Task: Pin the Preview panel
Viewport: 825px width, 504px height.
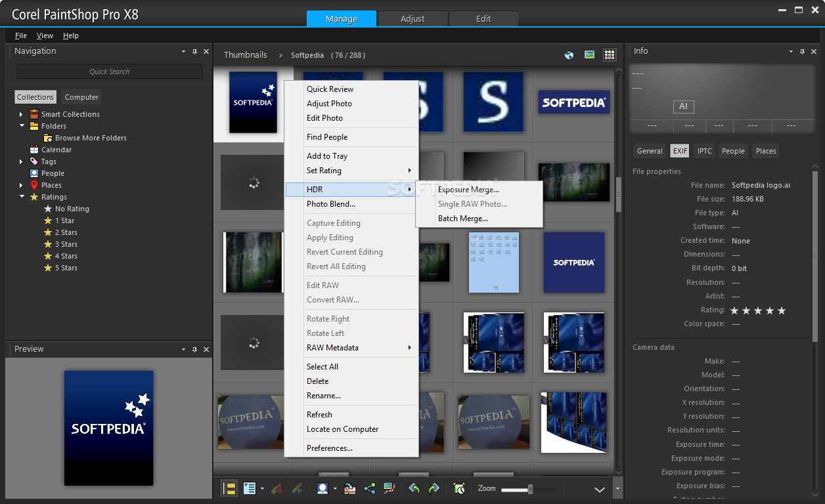Action: [x=194, y=349]
